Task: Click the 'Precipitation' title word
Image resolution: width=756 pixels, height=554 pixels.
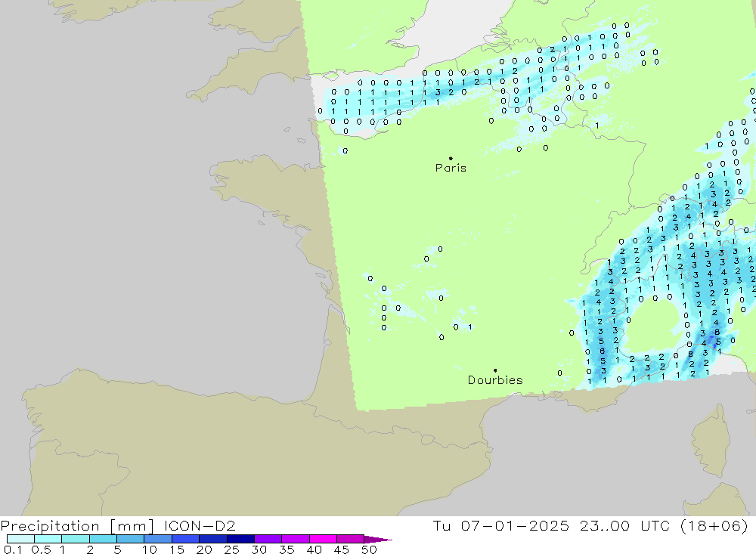Action: click(50, 525)
